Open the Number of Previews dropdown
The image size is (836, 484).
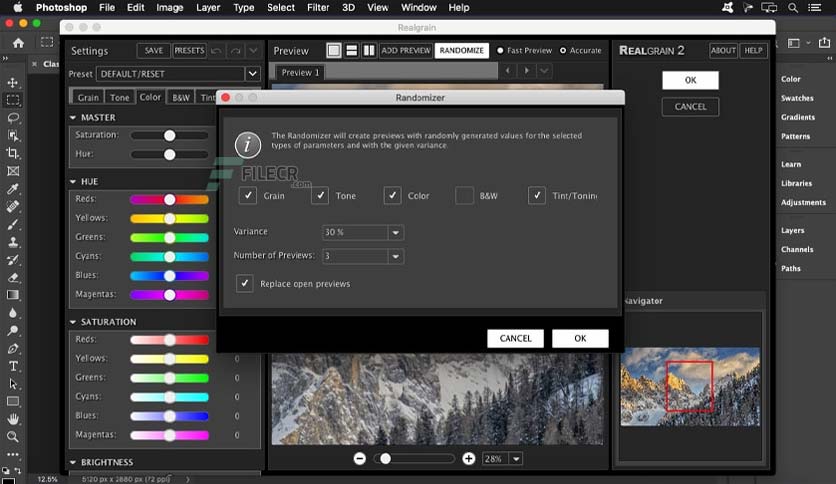pos(396,256)
